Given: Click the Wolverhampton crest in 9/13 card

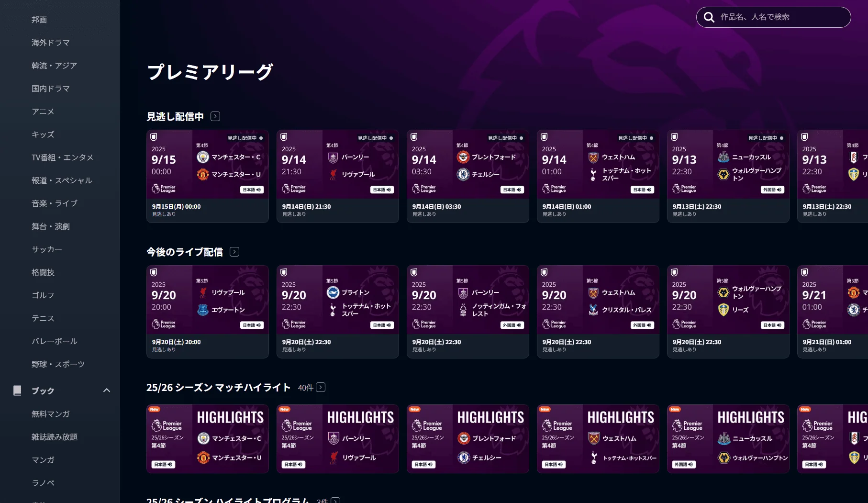Looking at the screenshot, I should coord(723,174).
